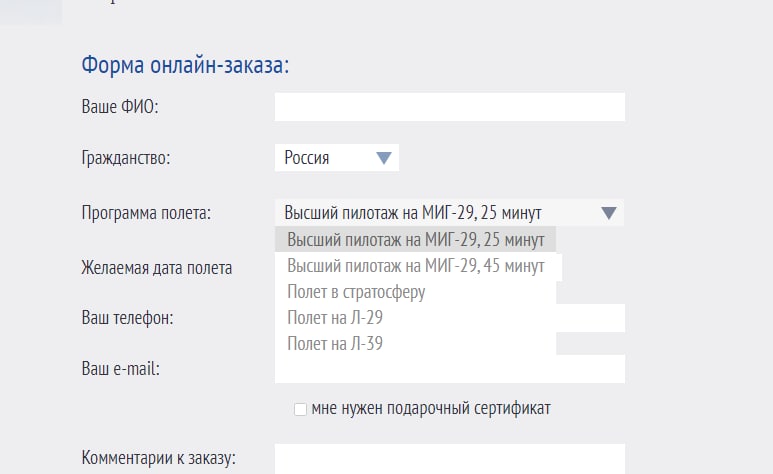Viewport: 773px width, 474px height.
Task: Click the Ваше ФИО label
Action: tap(119, 107)
